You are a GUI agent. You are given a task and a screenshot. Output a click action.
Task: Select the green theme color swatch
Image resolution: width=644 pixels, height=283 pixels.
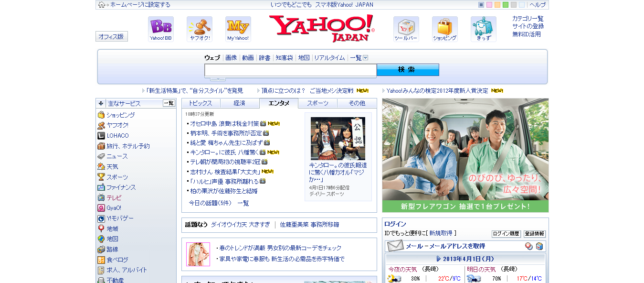click(x=506, y=5)
